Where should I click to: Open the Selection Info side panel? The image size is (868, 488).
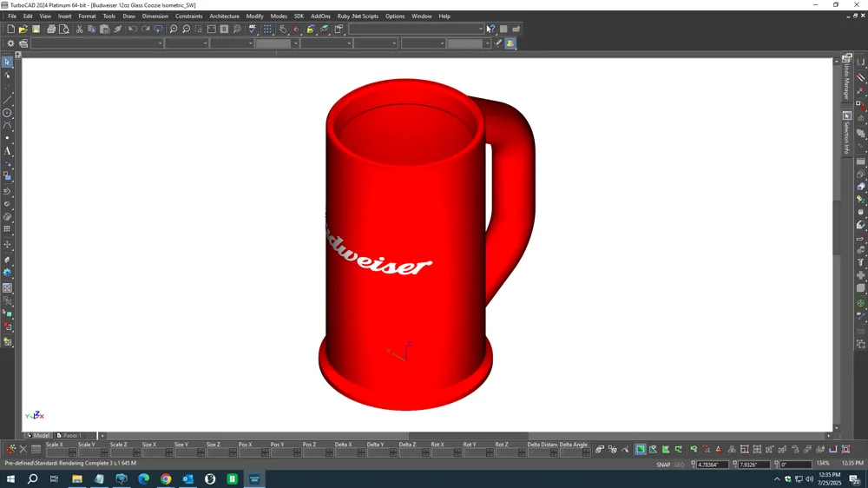[847, 133]
